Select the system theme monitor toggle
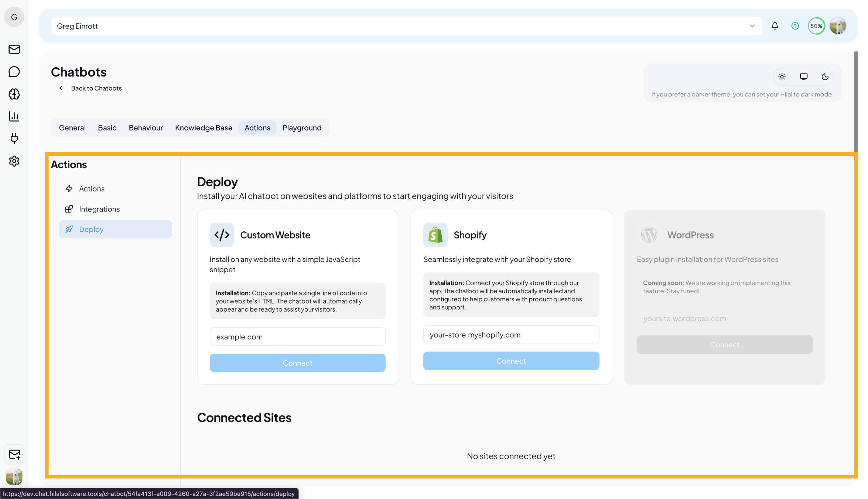The height and width of the screenshot is (499, 868). 803,77
